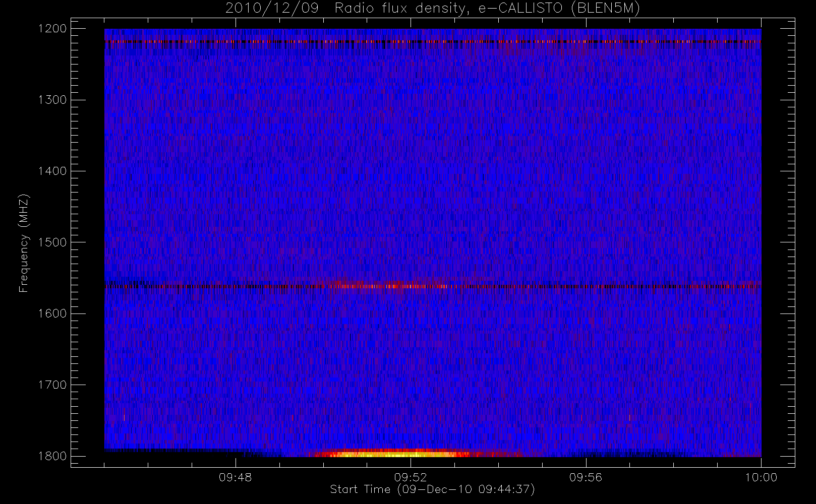Click the plot title '2010/12/09 Radio flux density, e-CALLISTO (BLEN5M)'
The width and height of the screenshot is (816, 504).
(433, 9)
